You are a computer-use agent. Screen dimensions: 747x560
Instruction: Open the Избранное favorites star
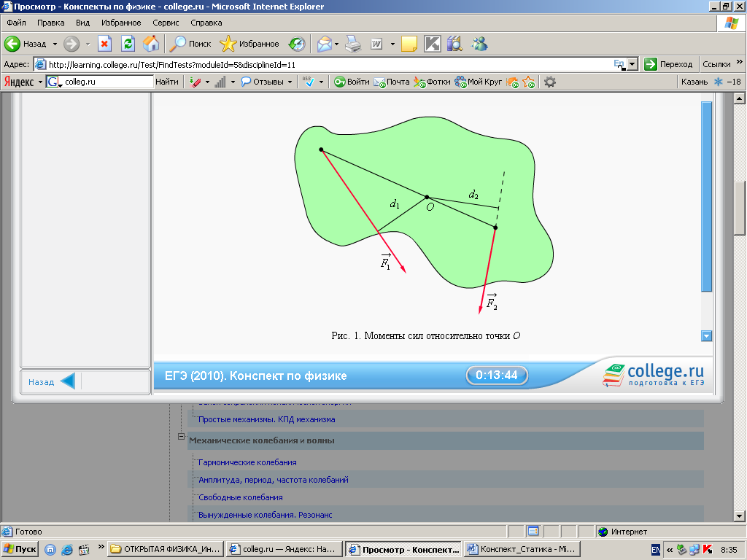pos(249,44)
